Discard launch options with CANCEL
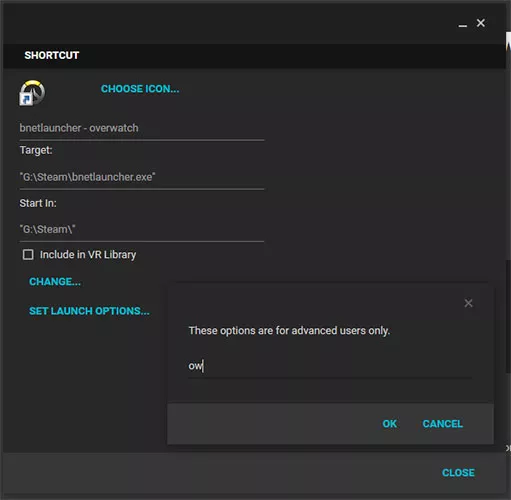The width and height of the screenshot is (511, 500). coord(443,424)
